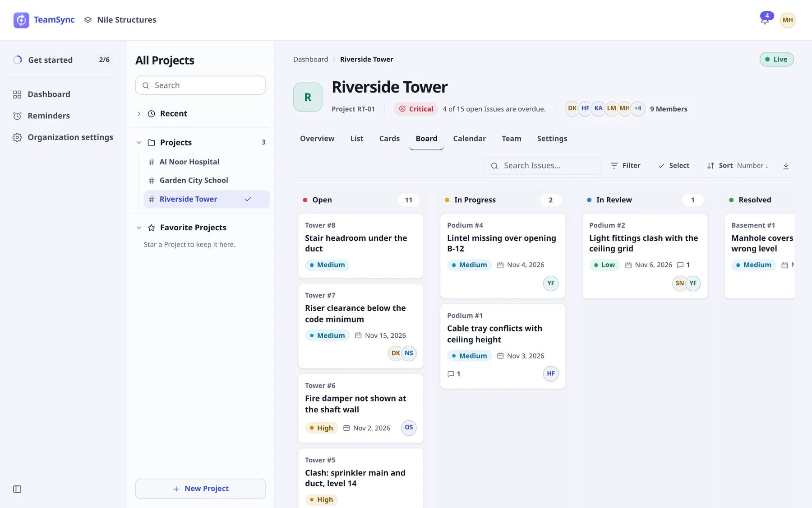Click Dashboard breadcrumb link
812x508 pixels.
point(310,59)
